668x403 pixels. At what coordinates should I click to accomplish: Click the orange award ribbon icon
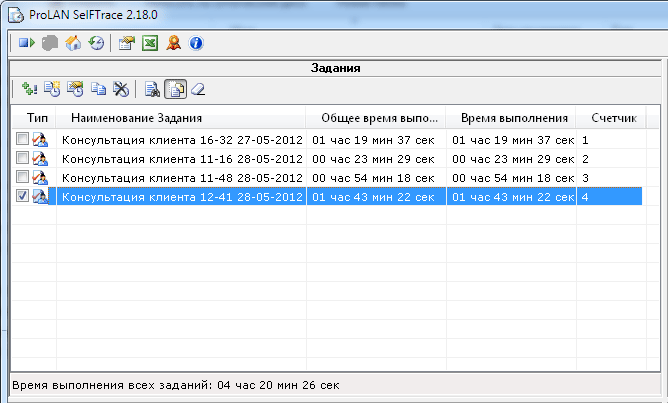point(173,43)
